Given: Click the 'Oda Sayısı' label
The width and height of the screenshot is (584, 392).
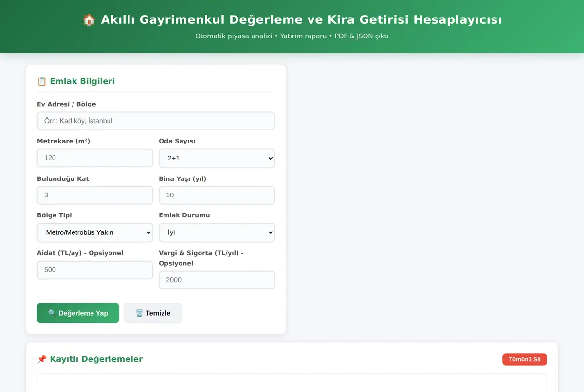Looking at the screenshot, I should [x=177, y=141].
